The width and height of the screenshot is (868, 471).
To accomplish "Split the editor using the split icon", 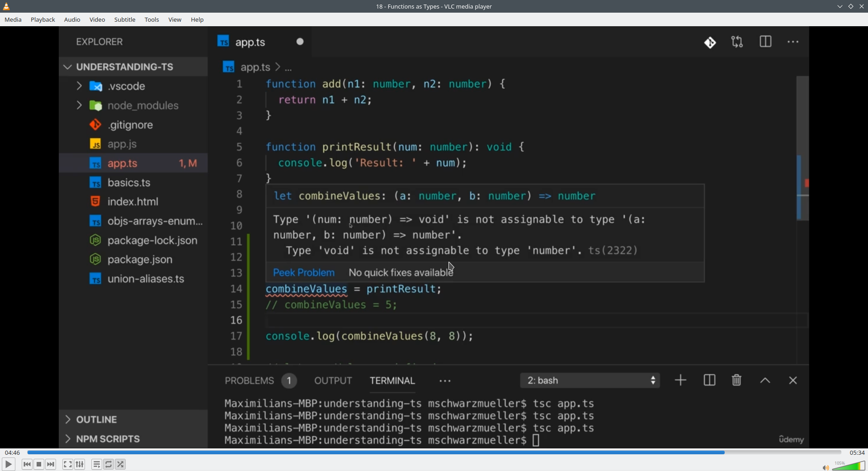I will 766,42.
